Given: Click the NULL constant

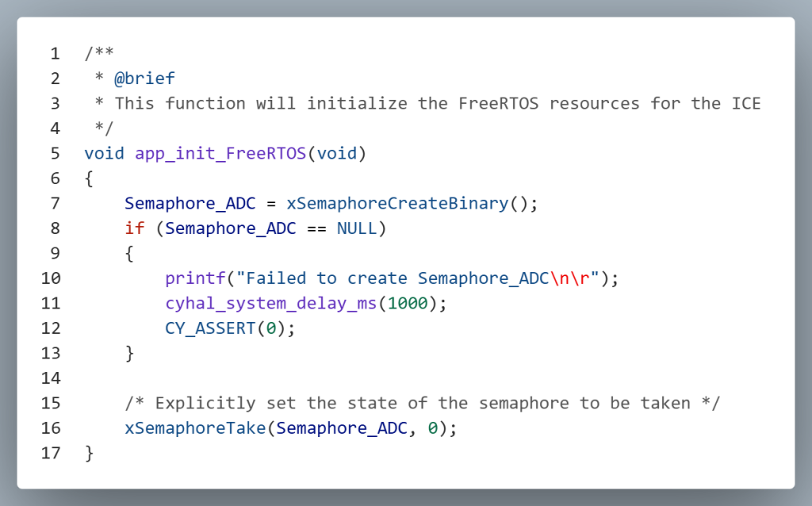Looking at the screenshot, I should tap(357, 228).
